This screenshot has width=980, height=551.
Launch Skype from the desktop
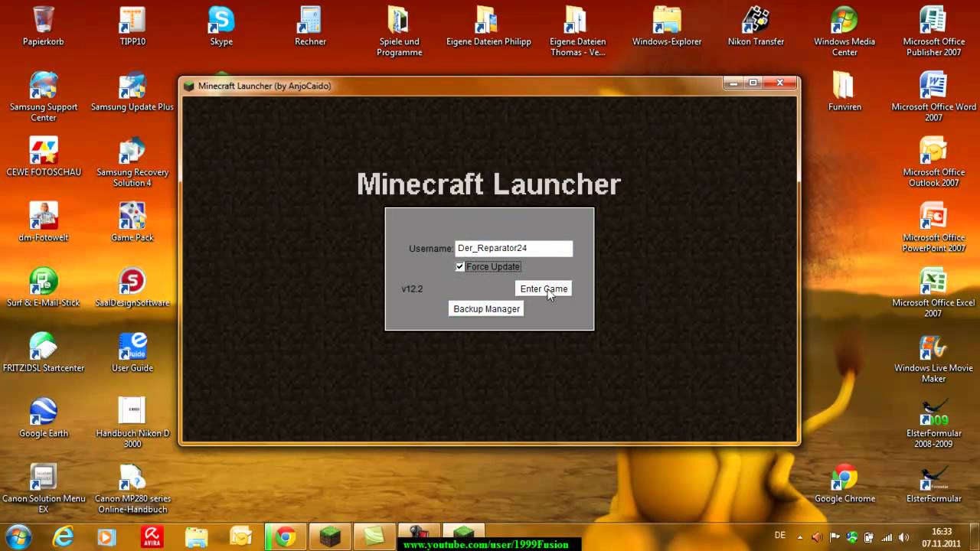pyautogui.click(x=221, y=25)
